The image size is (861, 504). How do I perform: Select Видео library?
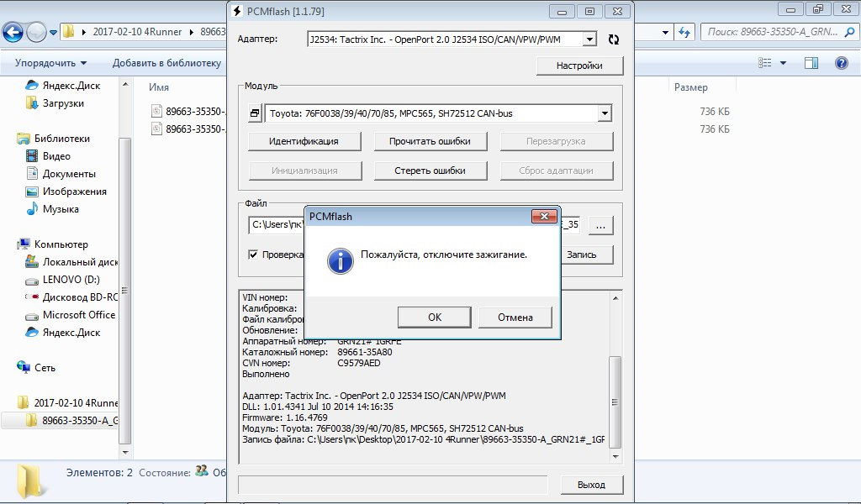pos(48,156)
